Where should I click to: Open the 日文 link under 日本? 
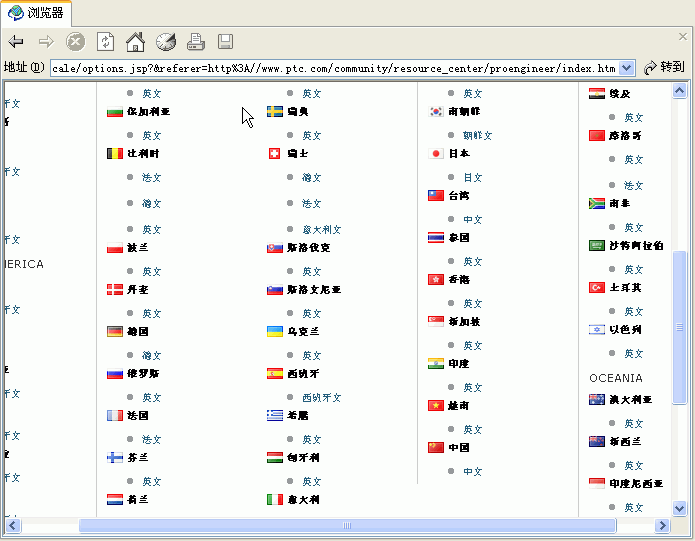click(473, 178)
